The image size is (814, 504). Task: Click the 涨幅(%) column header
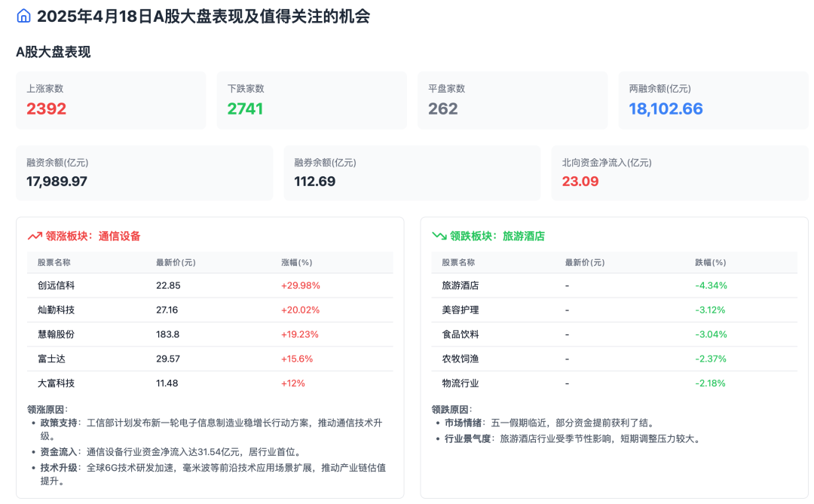[x=296, y=263]
